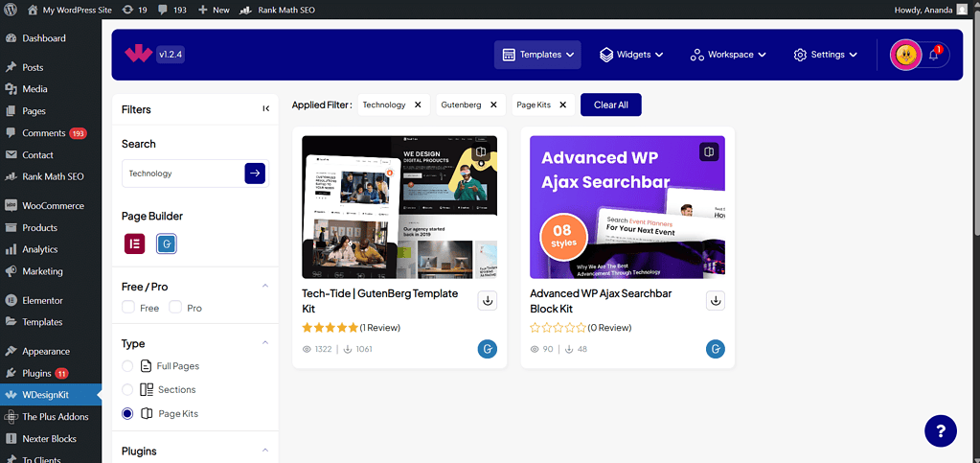Select the Full Pages type radio

(x=127, y=366)
